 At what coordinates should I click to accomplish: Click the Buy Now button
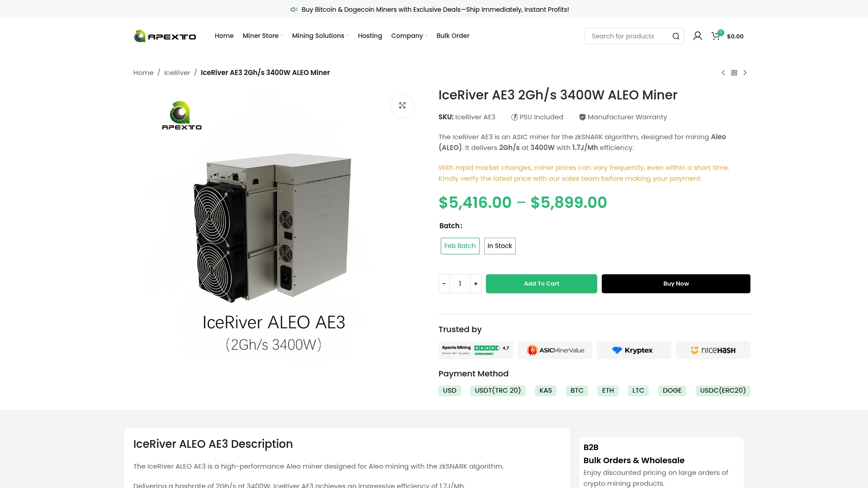(676, 283)
